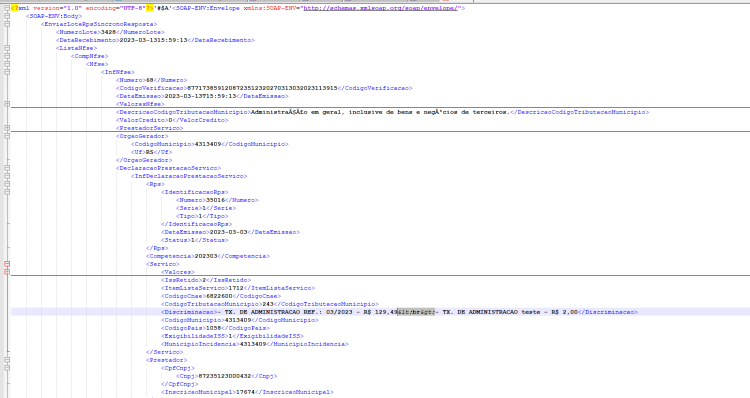Click the Cnpj value 87235123000432

tap(224, 376)
